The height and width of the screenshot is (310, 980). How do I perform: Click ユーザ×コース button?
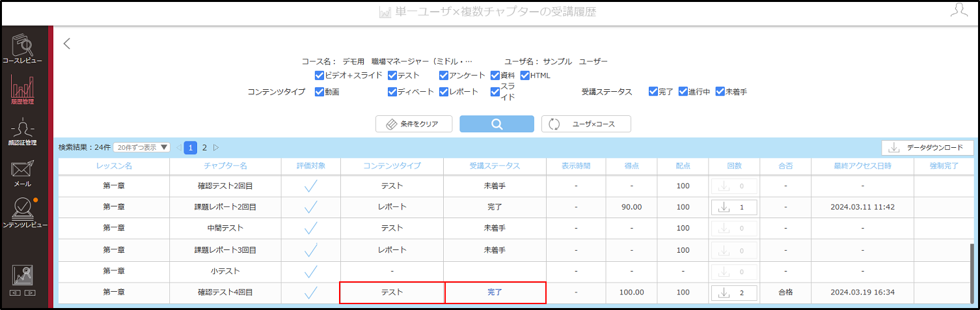point(586,124)
